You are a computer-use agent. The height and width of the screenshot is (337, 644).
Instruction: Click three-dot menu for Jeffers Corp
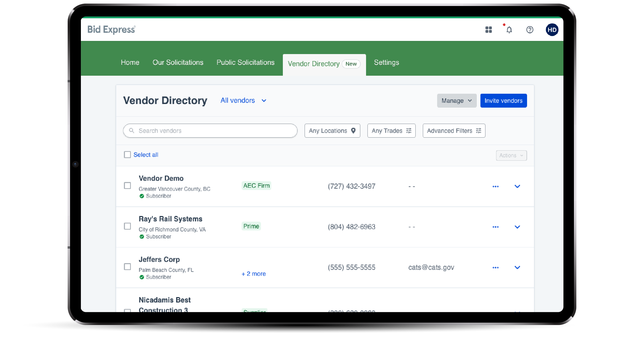click(495, 267)
